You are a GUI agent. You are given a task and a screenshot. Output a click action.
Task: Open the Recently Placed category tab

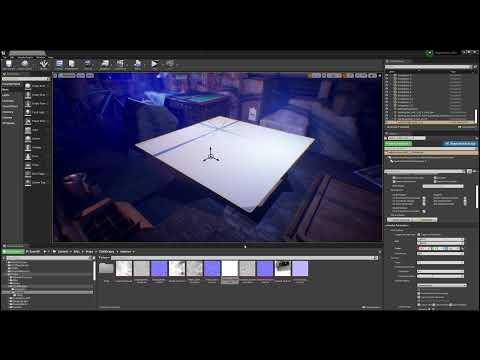[12, 84]
